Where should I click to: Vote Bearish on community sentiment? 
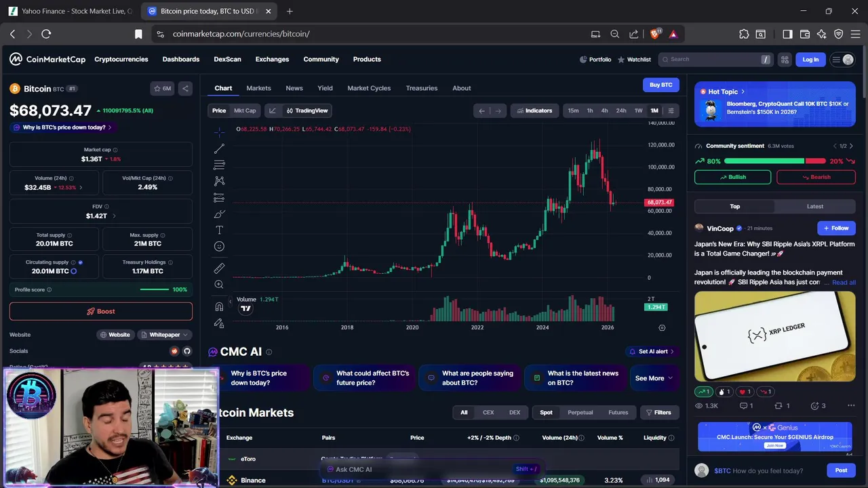coord(816,177)
